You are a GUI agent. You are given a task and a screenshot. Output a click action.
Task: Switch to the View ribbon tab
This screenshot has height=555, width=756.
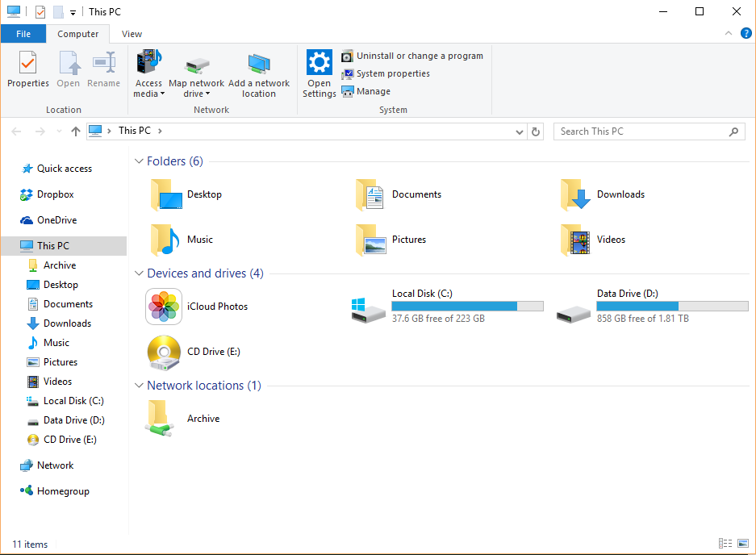click(x=132, y=34)
